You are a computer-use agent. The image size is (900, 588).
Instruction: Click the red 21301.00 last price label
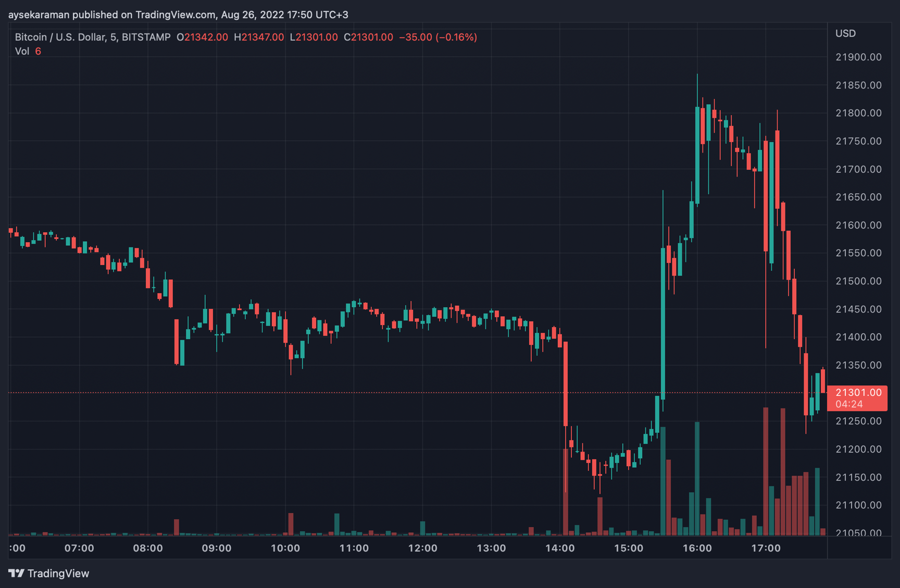(x=857, y=392)
